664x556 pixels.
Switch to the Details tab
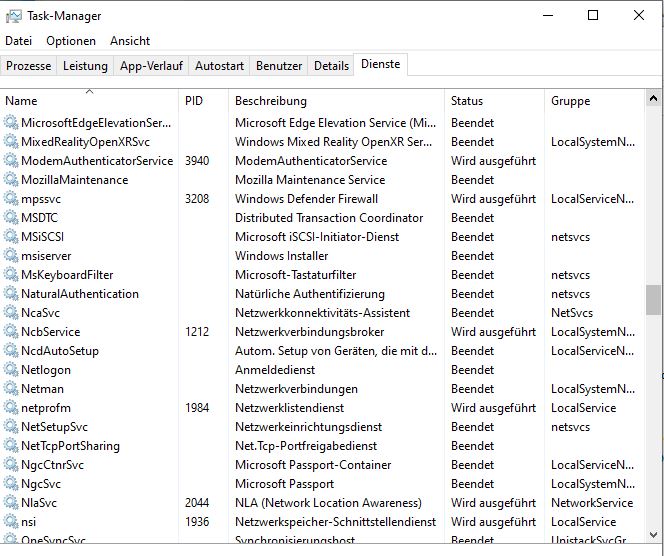pyautogui.click(x=331, y=66)
